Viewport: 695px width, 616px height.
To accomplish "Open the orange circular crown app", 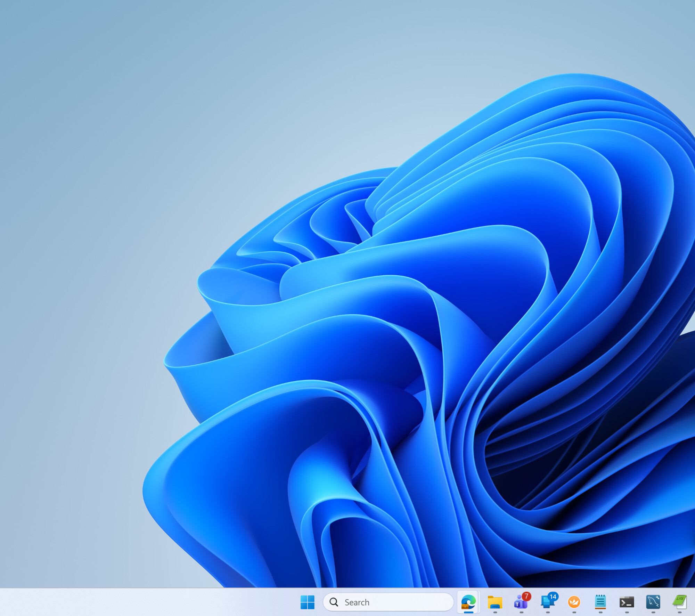I will [574, 602].
